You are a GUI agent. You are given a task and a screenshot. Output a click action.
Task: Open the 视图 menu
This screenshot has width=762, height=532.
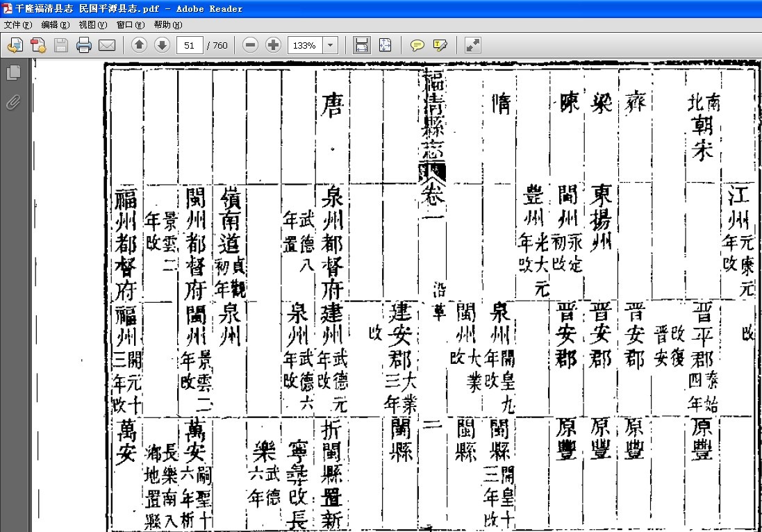point(93,25)
